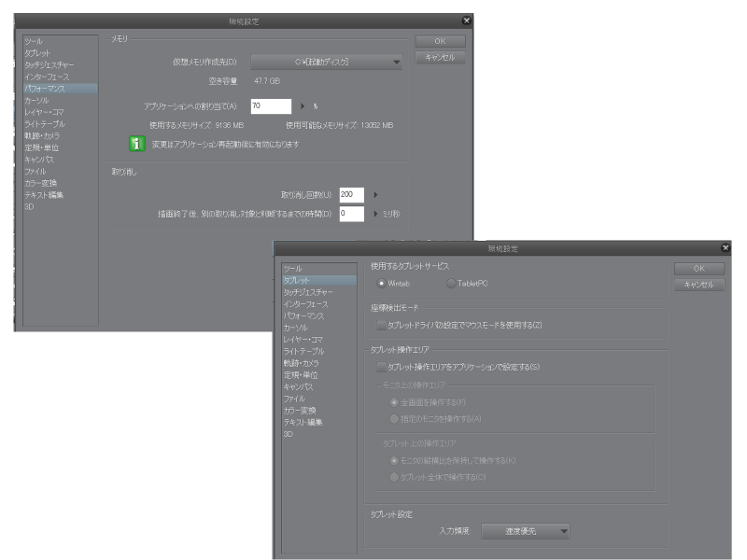Click OK in the tablet settings dialog

click(698, 269)
